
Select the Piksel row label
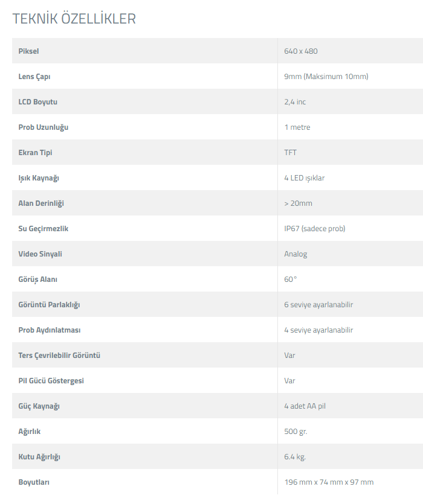pos(28,51)
